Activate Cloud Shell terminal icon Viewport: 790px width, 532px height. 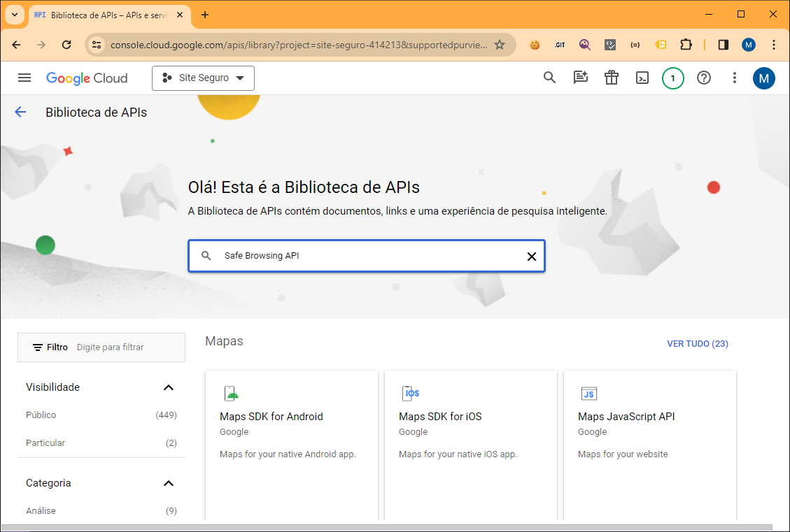click(x=642, y=78)
